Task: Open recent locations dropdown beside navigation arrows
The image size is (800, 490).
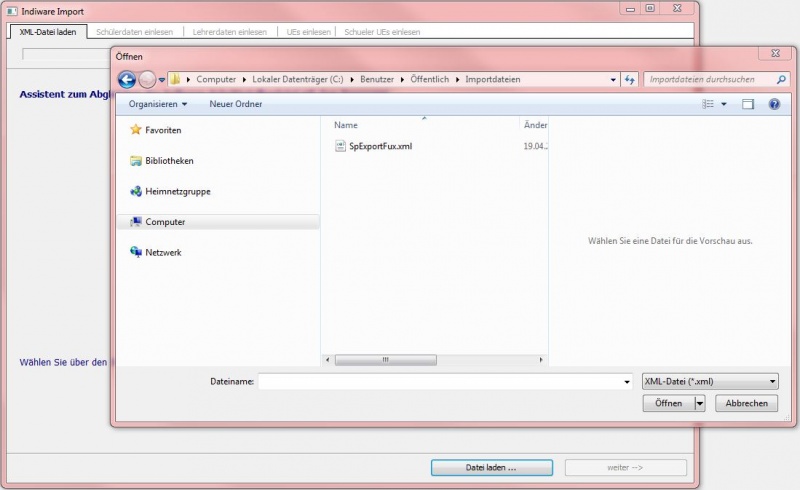Action: tap(162, 80)
